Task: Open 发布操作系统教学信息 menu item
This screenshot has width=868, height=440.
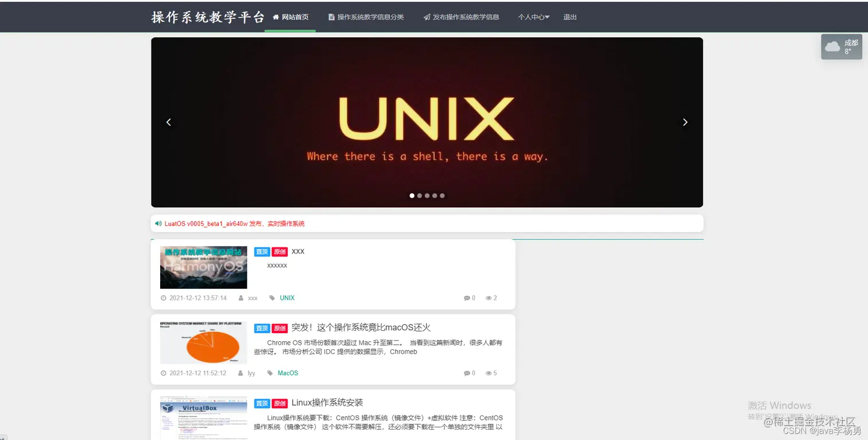Action: [x=461, y=17]
